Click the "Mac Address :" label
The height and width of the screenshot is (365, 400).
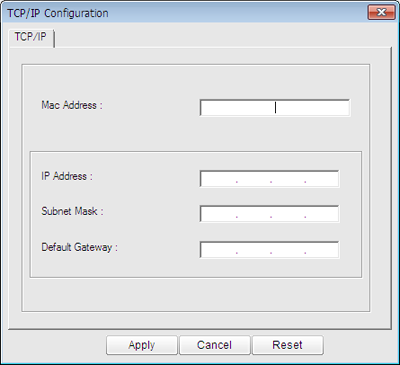[72, 105]
